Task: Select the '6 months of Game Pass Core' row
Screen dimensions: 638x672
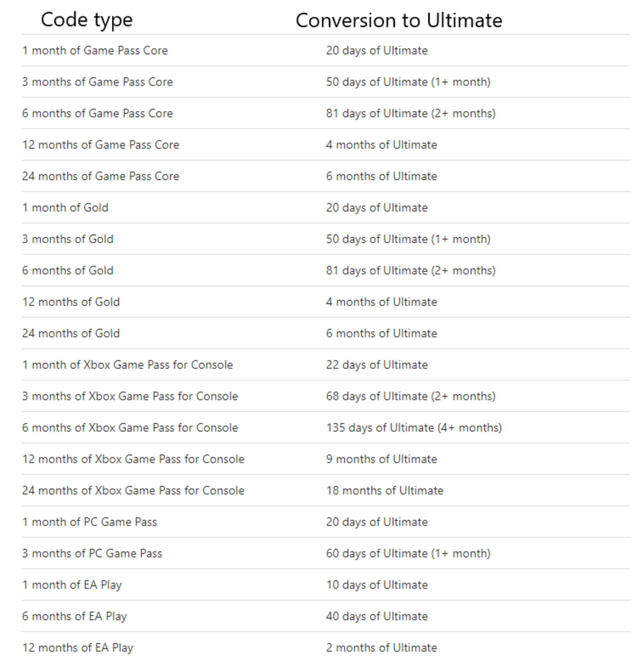Action: pos(319,111)
